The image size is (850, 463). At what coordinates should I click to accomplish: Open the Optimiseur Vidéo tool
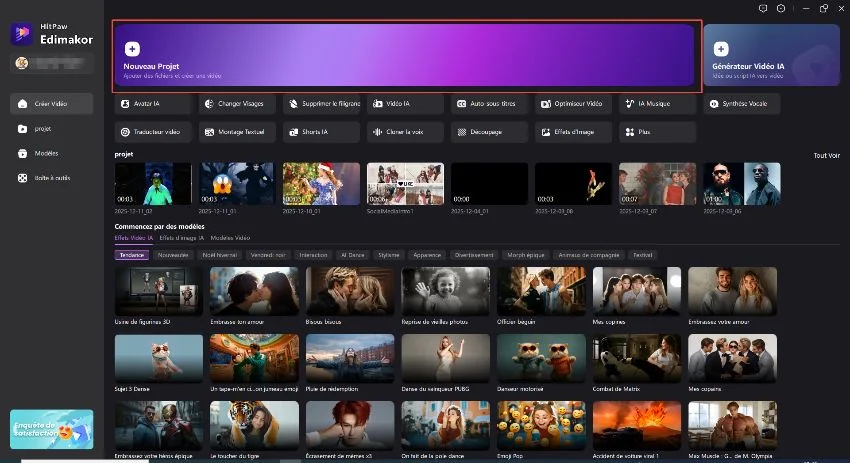coord(571,104)
